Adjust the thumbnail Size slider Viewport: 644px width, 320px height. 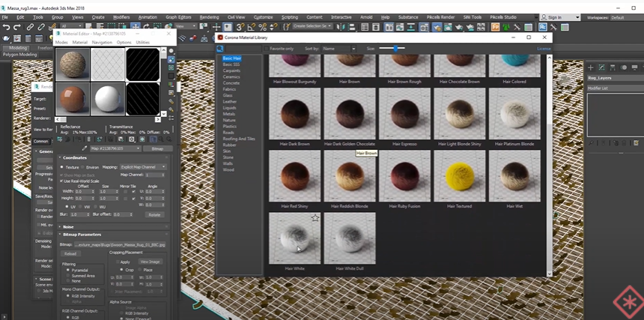pos(395,49)
